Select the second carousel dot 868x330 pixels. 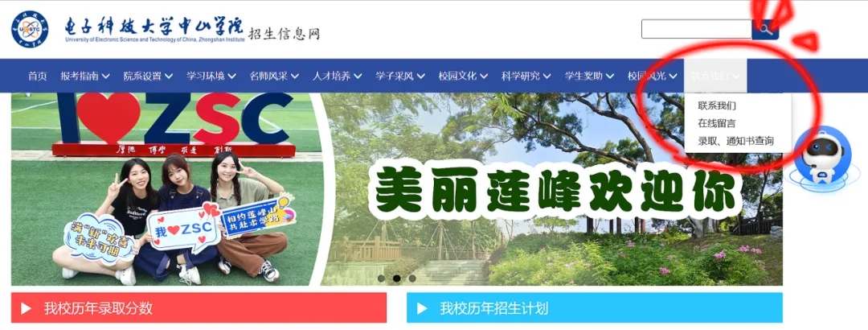396,278
